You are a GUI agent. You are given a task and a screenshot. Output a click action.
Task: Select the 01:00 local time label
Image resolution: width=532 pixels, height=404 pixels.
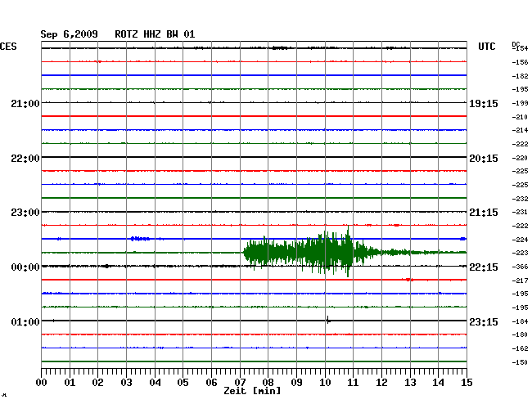25,321
